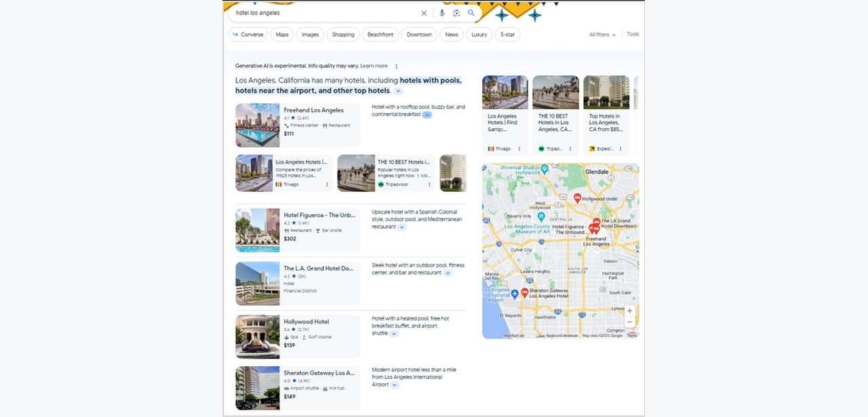Image resolution: width=868 pixels, height=417 pixels.
Task: Clear the search box with X icon
Action: coord(424,13)
